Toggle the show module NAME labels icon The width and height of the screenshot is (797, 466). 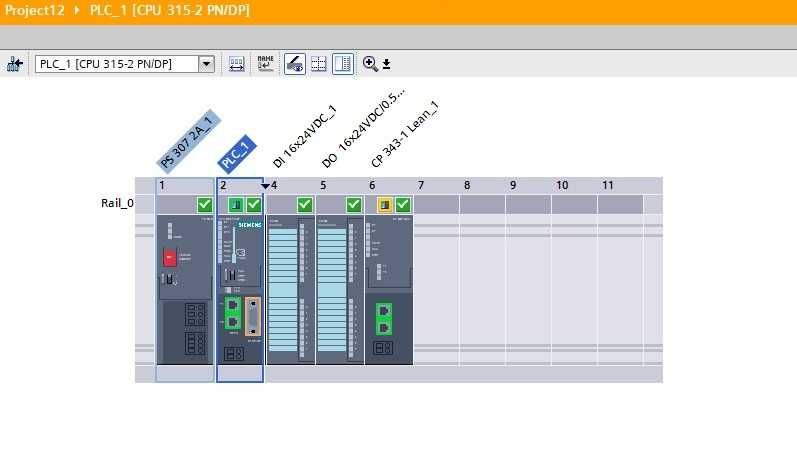point(265,64)
